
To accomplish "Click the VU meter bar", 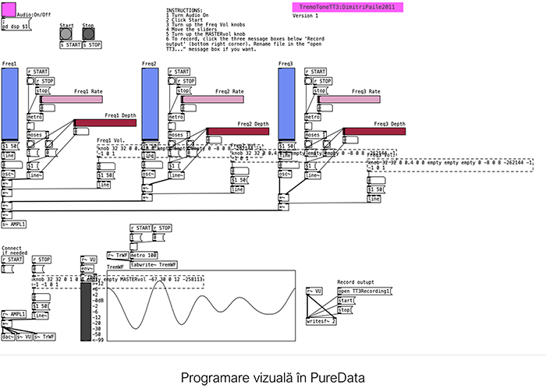I will point(86,312).
